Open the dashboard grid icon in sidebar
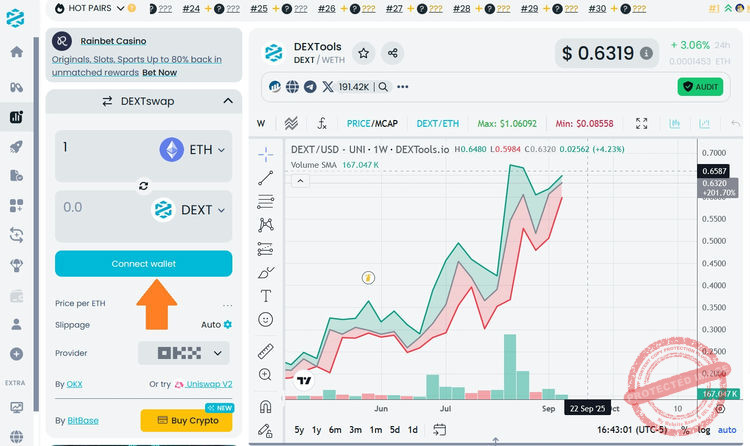Viewport: 750px width, 446px height. (x=16, y=205)
